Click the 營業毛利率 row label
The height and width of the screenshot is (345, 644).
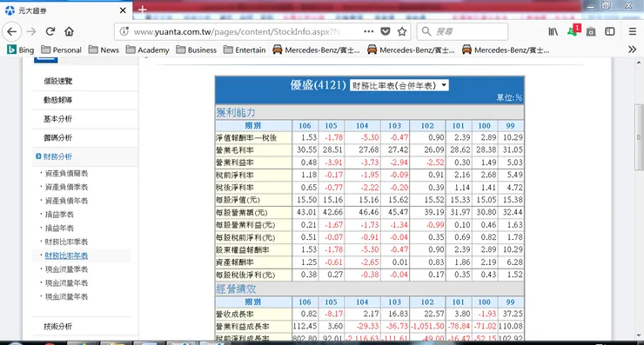[234, 150]
